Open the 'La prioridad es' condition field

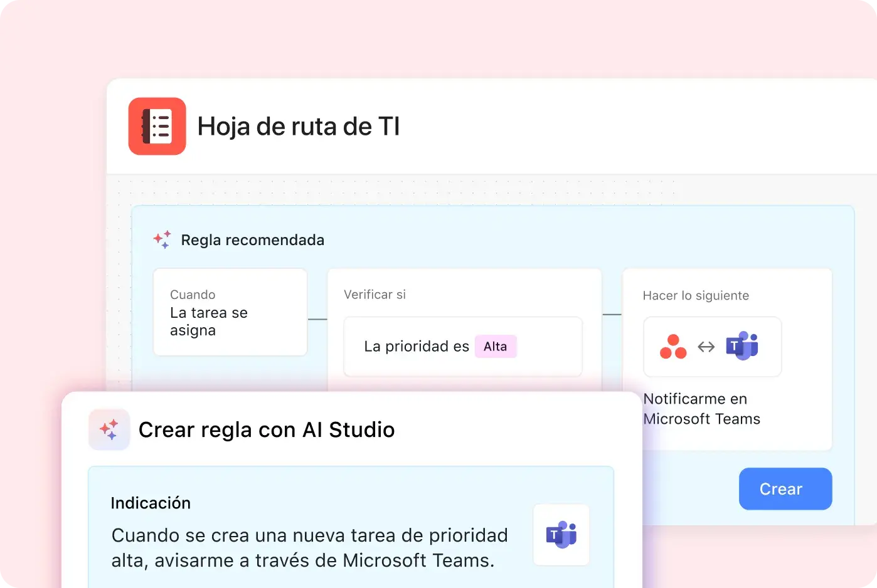click(463, 347)
